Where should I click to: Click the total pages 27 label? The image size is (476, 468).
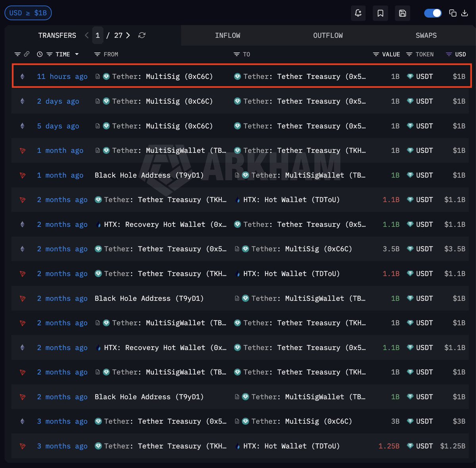(x=118, y=35)
